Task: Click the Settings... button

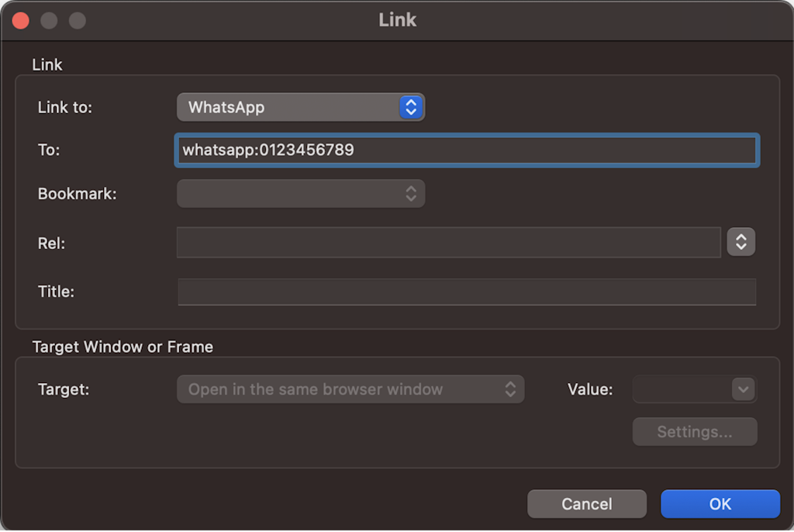Action: tap(694, 432)
